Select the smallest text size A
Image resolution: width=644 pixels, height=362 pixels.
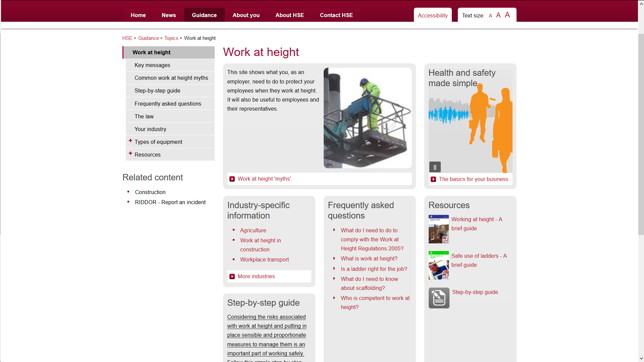pos(490,16)
